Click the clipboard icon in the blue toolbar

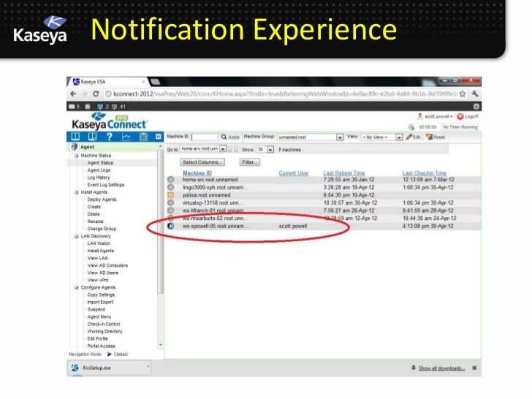tap(143, 137)
